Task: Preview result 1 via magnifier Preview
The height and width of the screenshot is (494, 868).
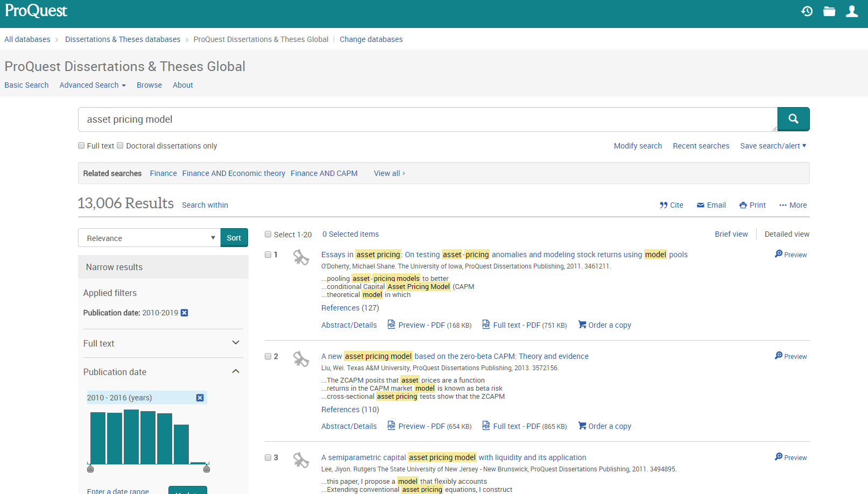Action: 791,254
